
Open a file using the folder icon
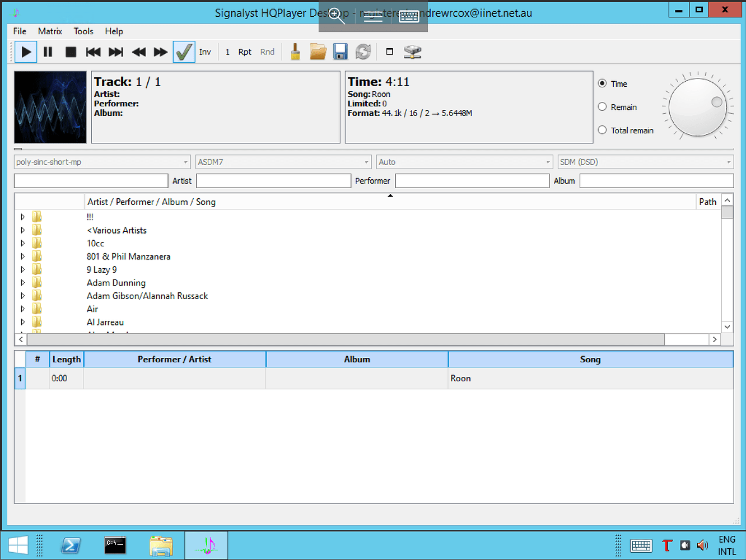pyautogui.click(x=318, y=52)
